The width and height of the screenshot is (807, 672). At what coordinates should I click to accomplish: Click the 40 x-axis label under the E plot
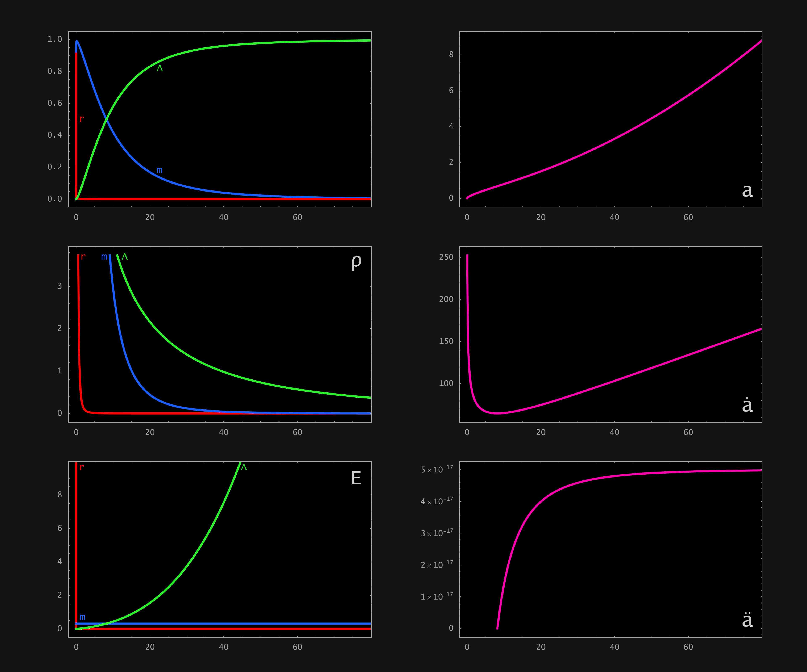(x=224, y=647)
